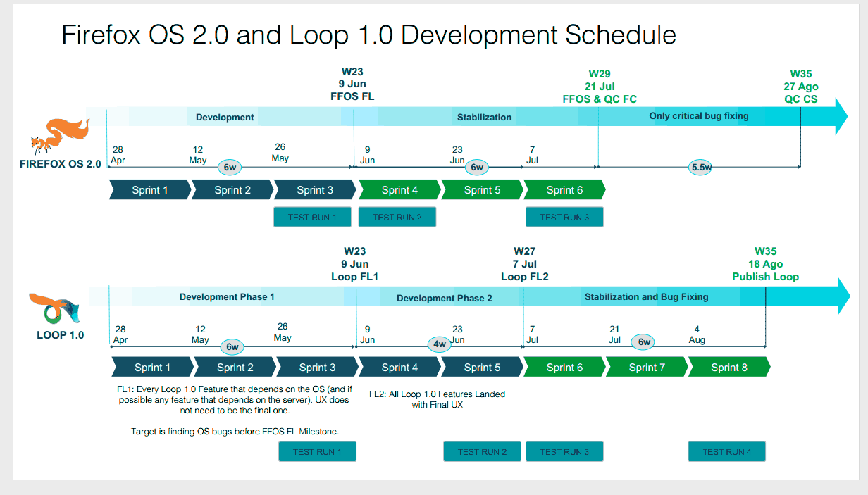Click the '12 May' date in Firefox OS row

tap(198, 154)
